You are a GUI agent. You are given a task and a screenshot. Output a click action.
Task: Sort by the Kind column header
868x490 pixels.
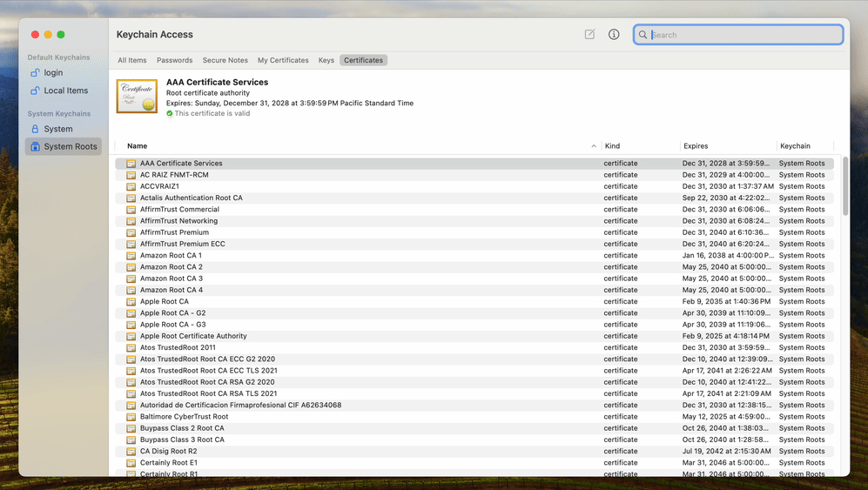tap(612, 146)
